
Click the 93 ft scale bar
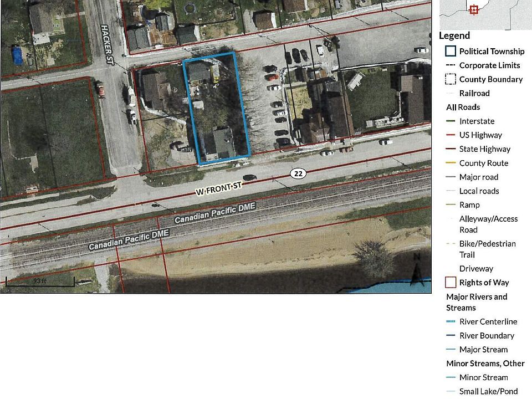pos(40,282)
